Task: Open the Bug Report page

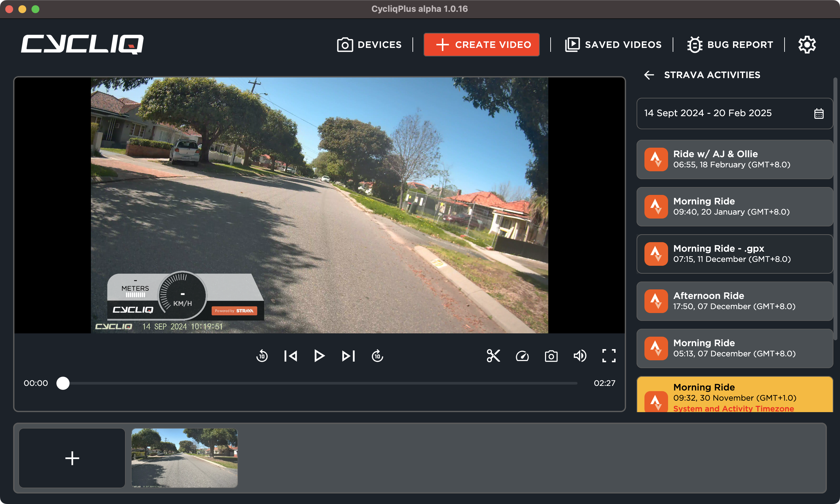Action: (x=730, y=45)
